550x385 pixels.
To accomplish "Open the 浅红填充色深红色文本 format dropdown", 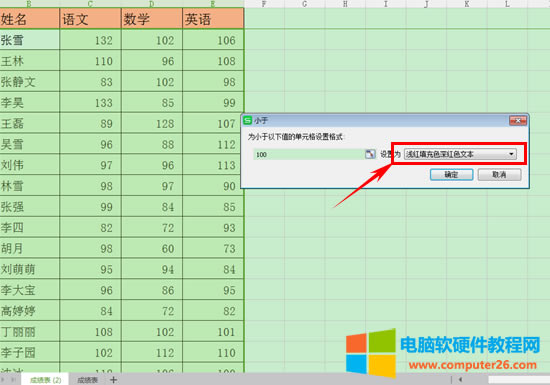I will tap(460, 154).
